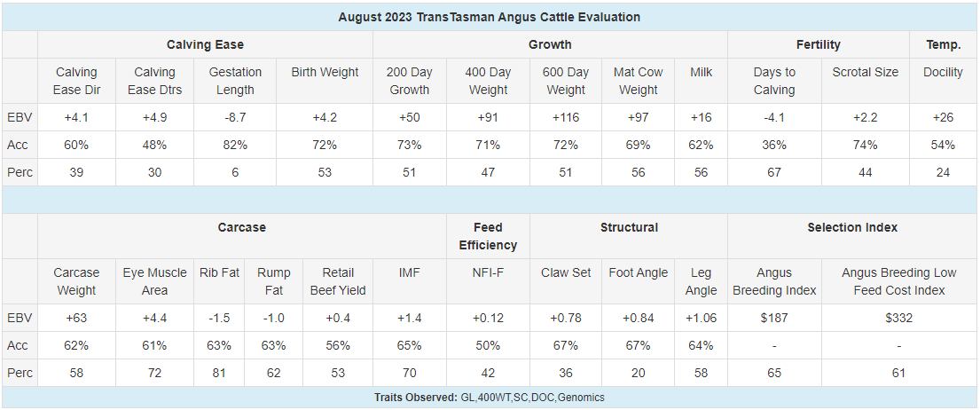The height and width of the screenshot is (410, 980).
Task: Click the Feed Efficiency group heading
Action: click(487, 236)
